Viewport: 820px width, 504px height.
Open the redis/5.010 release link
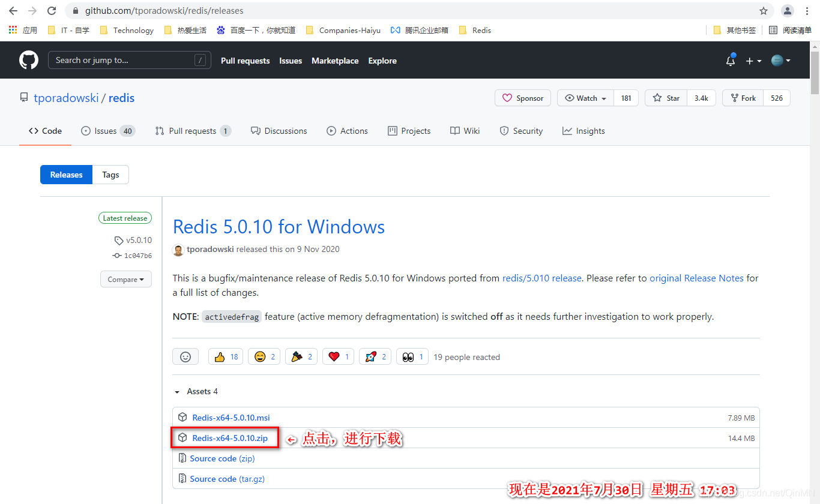[542, 278]
